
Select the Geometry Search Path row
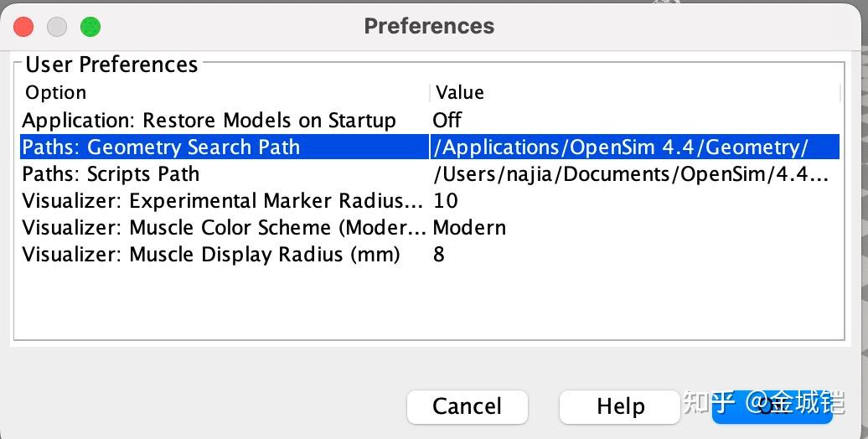click(x=161, y=147)
